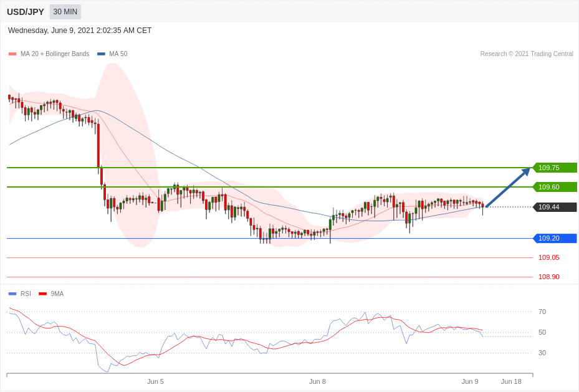Click the MA 20 + Bollinger Bands legend swatch

coord(12,54)
